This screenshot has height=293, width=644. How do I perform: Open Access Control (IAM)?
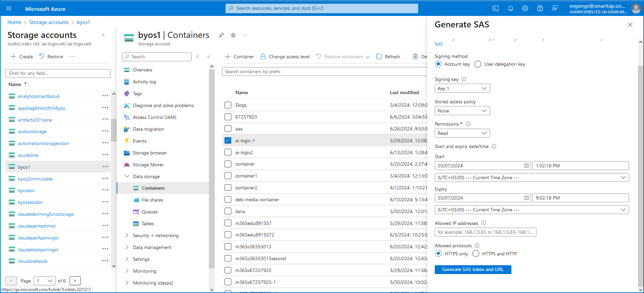coord(154,117)
